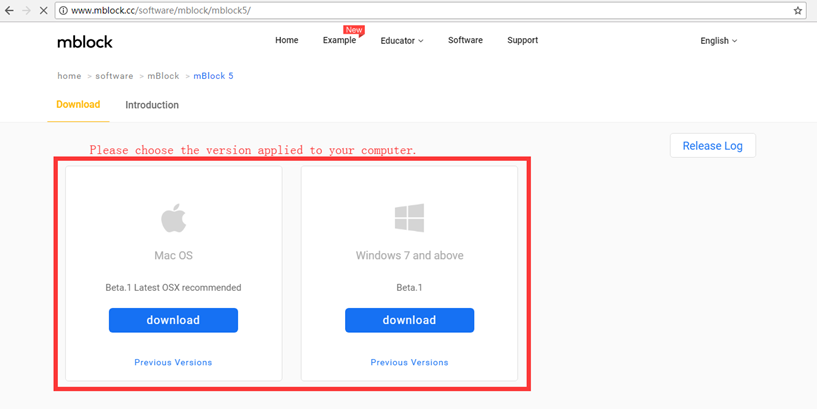Open the Support menu item
The height and width of the screenshot is (409, 817).
523,40
